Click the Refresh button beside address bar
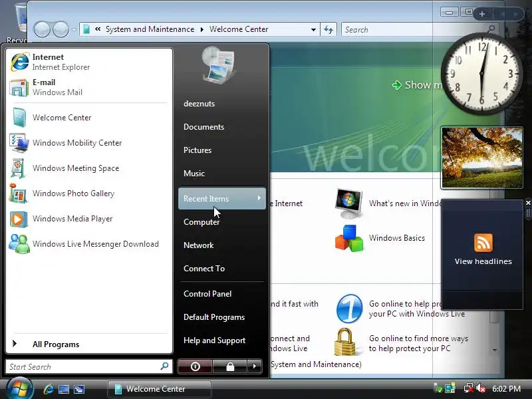The image size is (532, 399). 328,29
